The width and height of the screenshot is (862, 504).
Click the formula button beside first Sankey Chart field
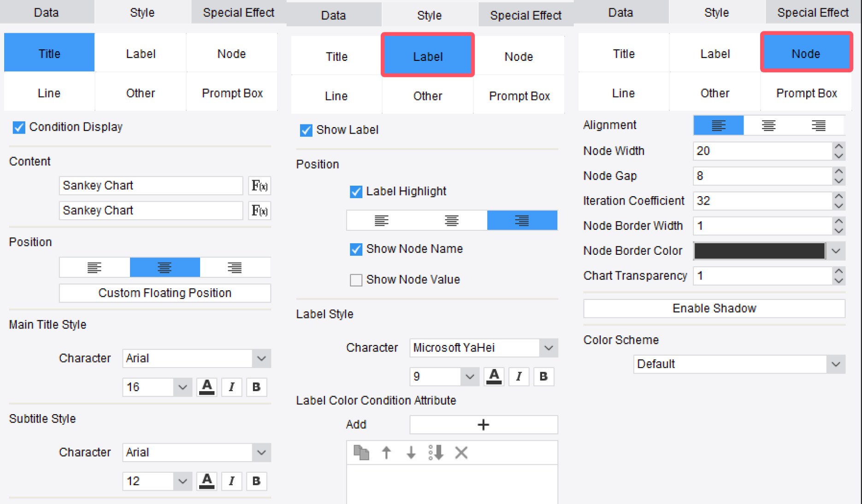[259, 186]
